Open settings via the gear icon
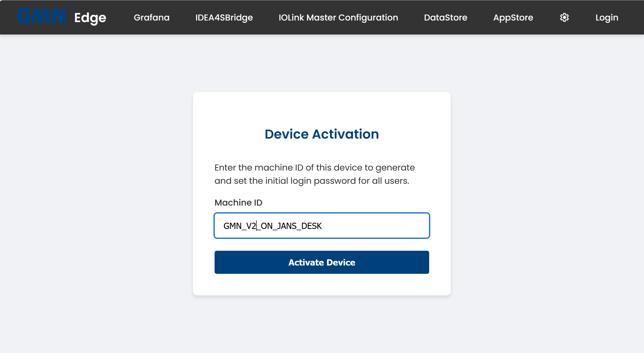This screenshot has height=353, width=644. [564, 17]
